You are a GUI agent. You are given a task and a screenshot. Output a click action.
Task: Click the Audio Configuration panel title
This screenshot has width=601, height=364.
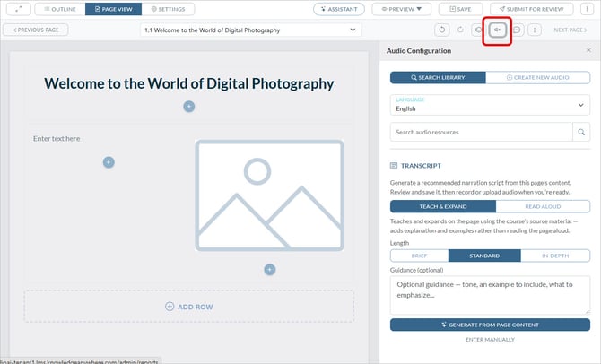(x=419, y=50)
